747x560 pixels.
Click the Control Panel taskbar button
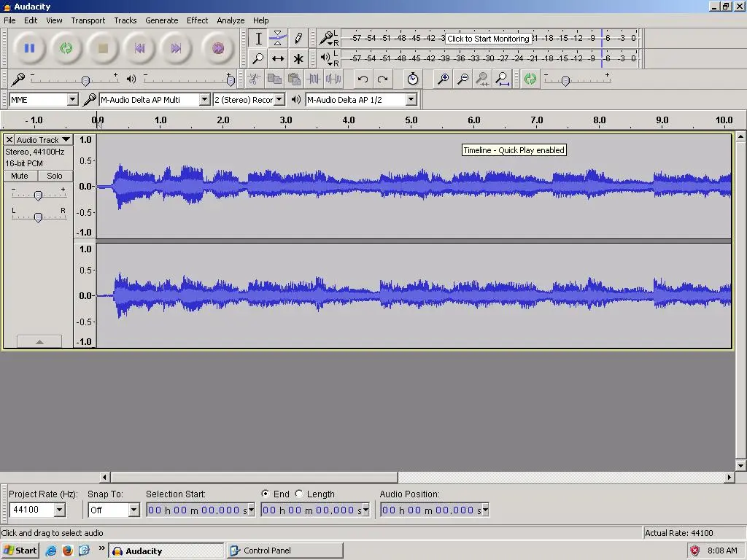284,551
